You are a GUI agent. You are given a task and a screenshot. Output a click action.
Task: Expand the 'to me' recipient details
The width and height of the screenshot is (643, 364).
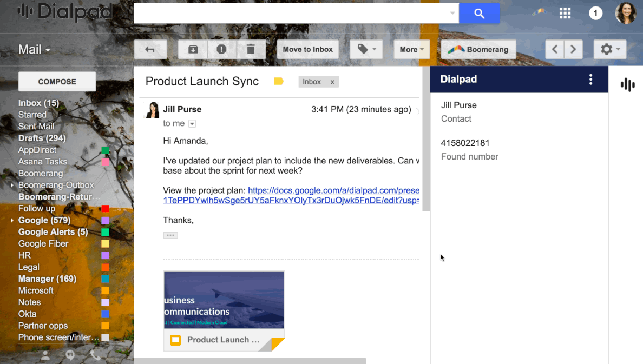tap(192, 123)
